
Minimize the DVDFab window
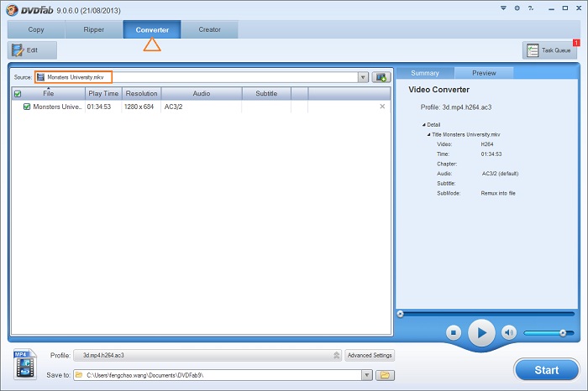(551, 8)
